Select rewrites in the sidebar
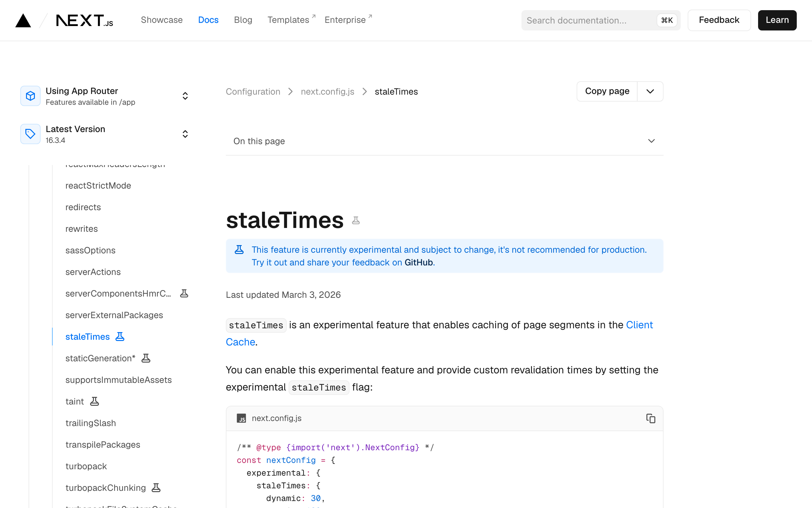812x508 pixels. pos(82,229)
